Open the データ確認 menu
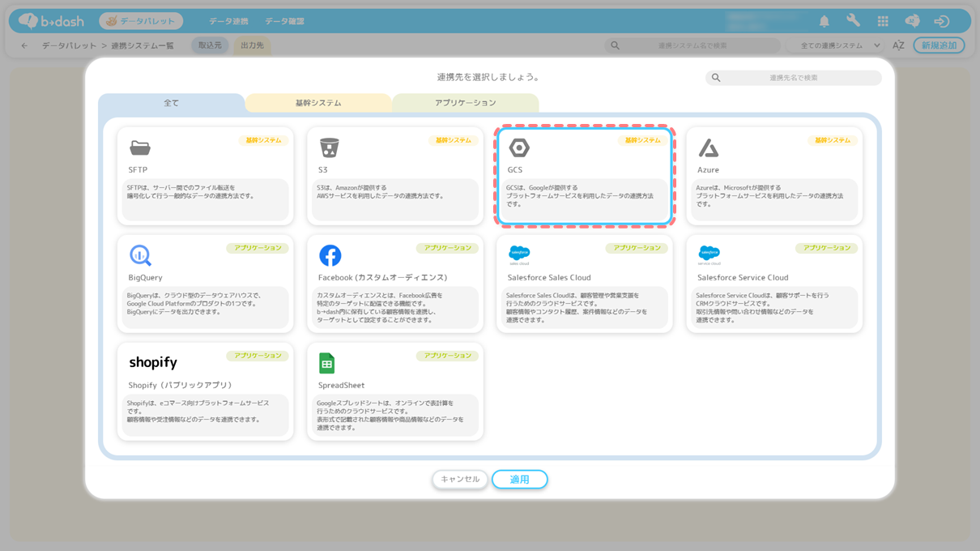 coord(284,21)
